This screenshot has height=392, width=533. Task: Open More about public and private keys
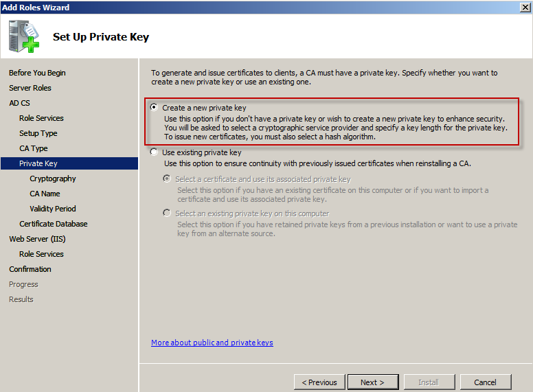212,343
